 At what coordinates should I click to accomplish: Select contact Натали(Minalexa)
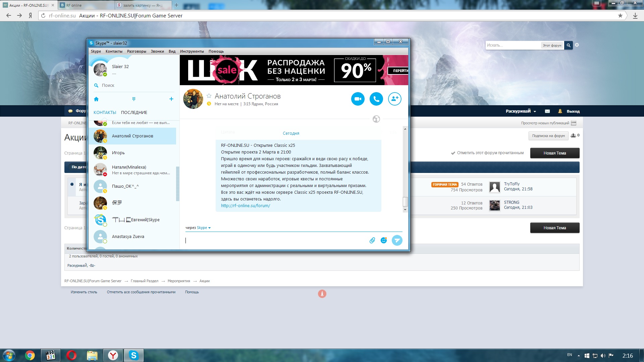[x=132, y=170]
